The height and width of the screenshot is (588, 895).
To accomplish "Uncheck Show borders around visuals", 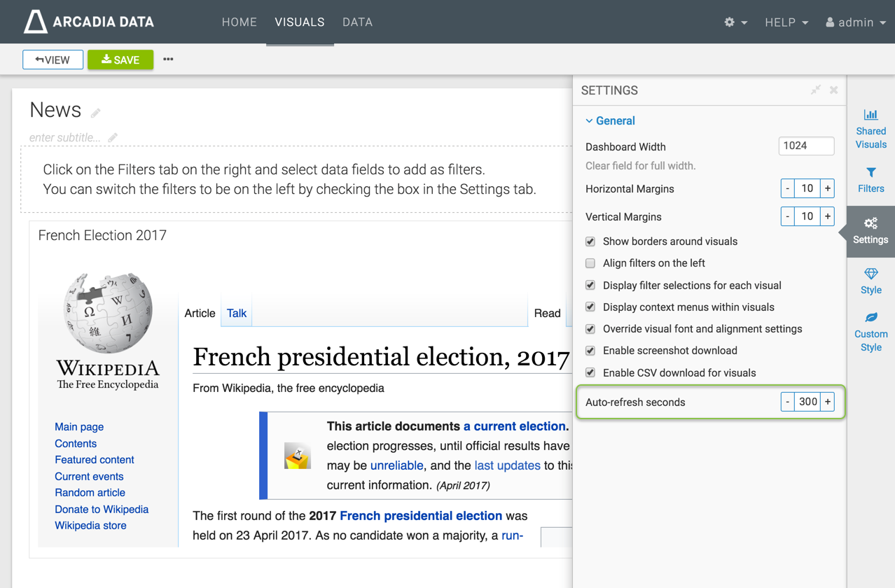I will point(590,241).
